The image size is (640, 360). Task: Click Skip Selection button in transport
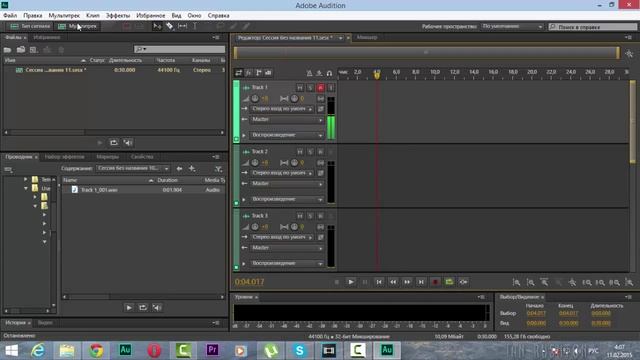[x=463, y=282]
